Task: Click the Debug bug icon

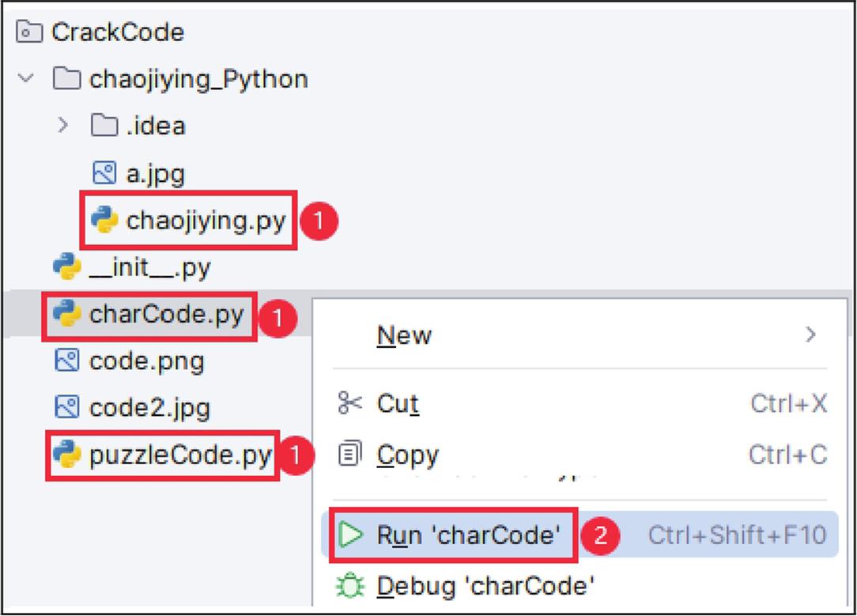Action: (x=349, y=586)
